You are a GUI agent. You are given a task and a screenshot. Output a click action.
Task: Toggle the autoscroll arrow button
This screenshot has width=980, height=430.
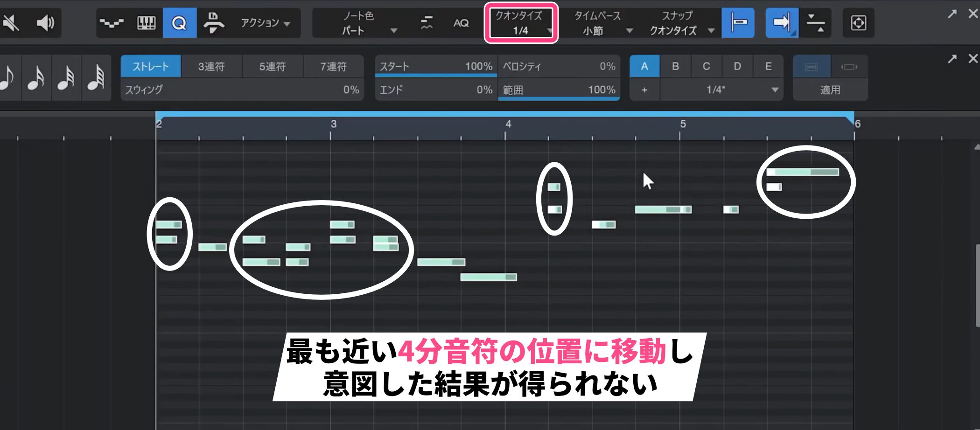point(782,22)
